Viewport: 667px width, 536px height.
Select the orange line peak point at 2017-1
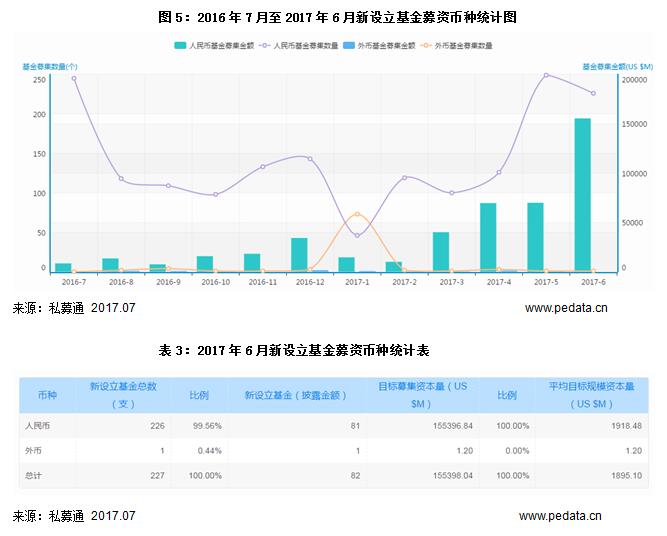(x=357, y=214)
